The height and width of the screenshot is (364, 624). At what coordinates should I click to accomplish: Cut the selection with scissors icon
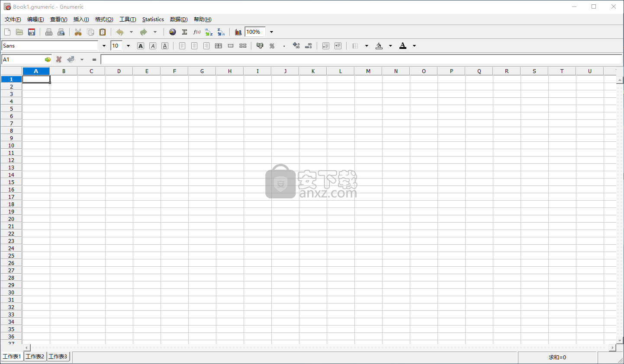(78, 32)
